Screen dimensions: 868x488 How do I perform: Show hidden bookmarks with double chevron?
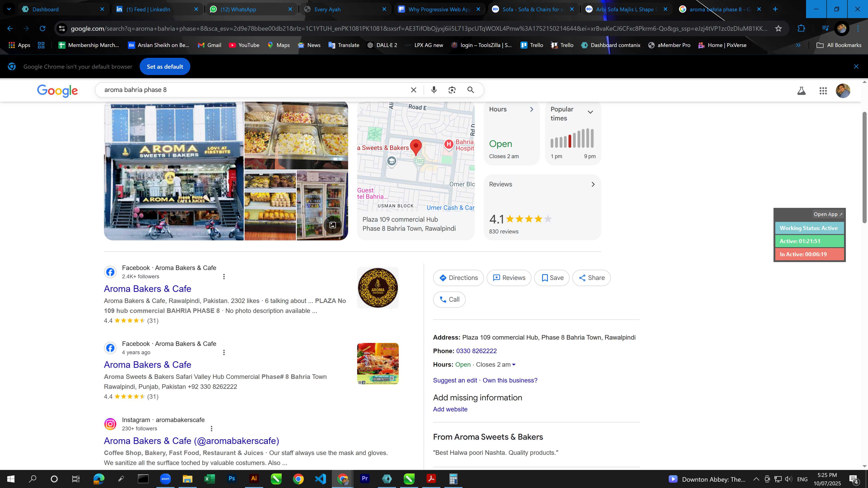point(798,45)
